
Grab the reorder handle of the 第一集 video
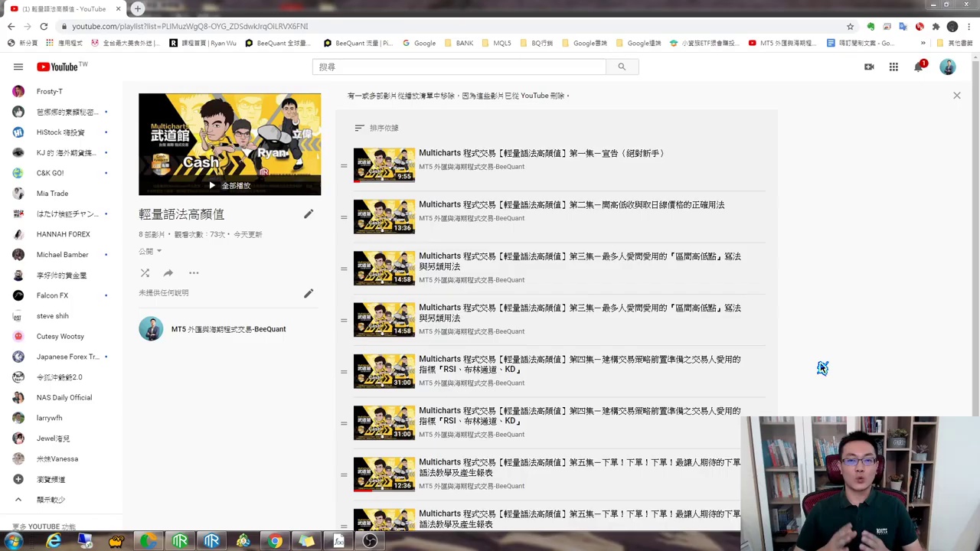click(x=344, y=166)
